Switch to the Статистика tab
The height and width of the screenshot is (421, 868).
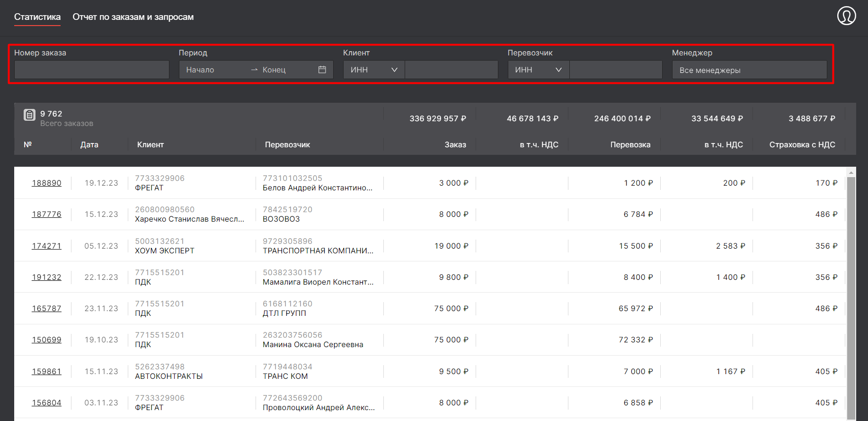[x=37, y=17]
